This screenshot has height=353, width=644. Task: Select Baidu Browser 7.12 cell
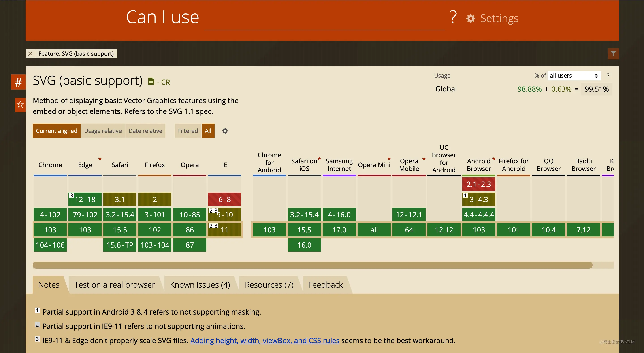tap(584, 230)
